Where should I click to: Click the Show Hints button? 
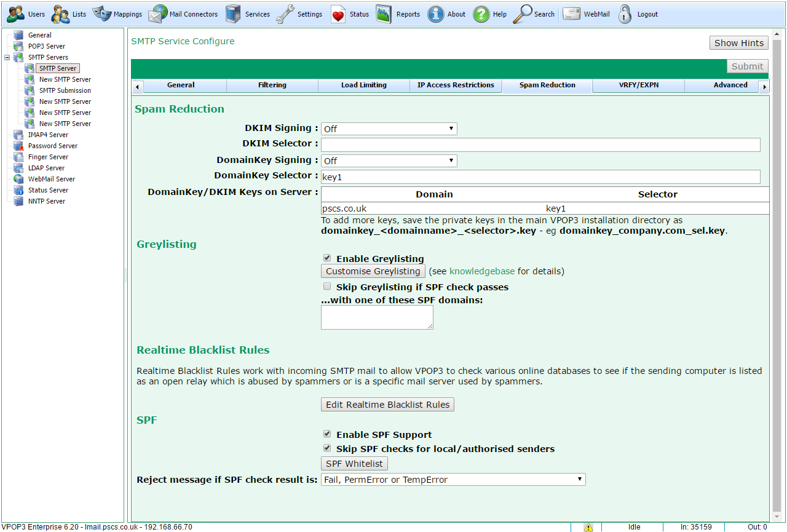coord(739,43)
